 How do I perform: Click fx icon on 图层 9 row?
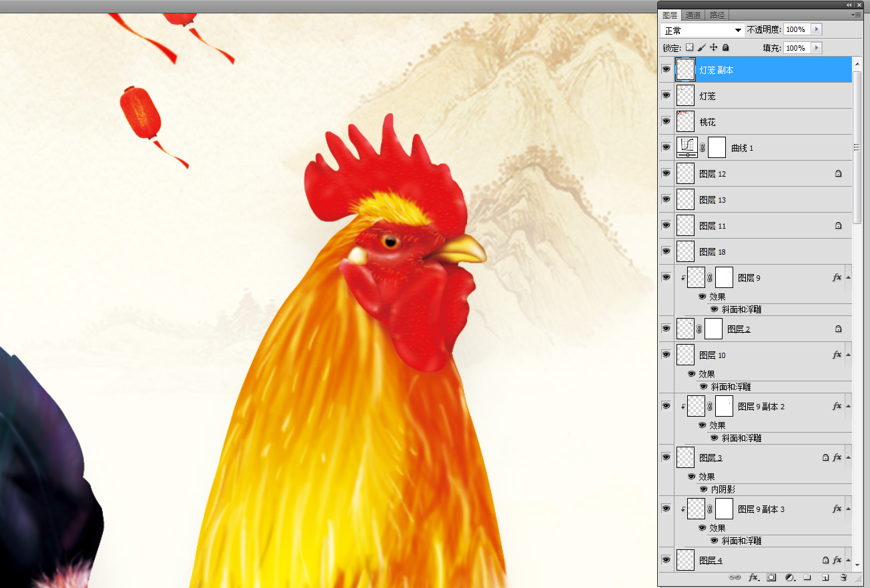[837, 277]
